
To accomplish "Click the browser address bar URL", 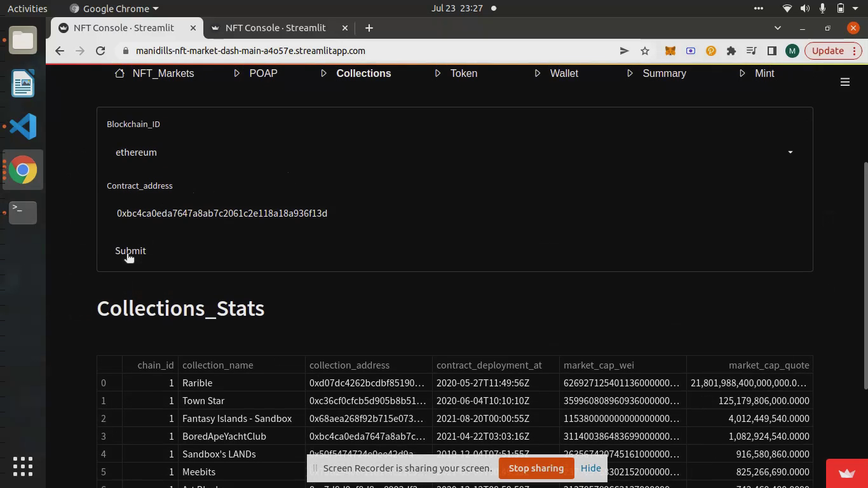I will click(250, 51).
